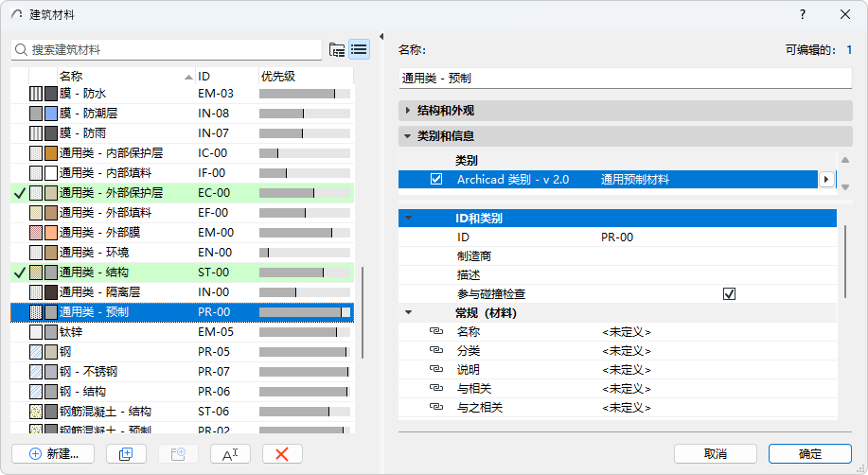Click color swatch of 膜 - 防潮层
This screenshot has width=868, height=475.
click(51, 114)
